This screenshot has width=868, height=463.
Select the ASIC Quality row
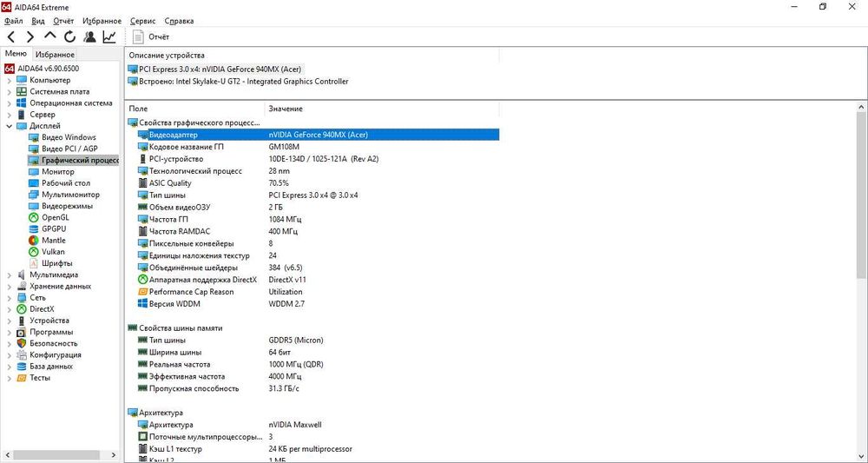point(312,182)
